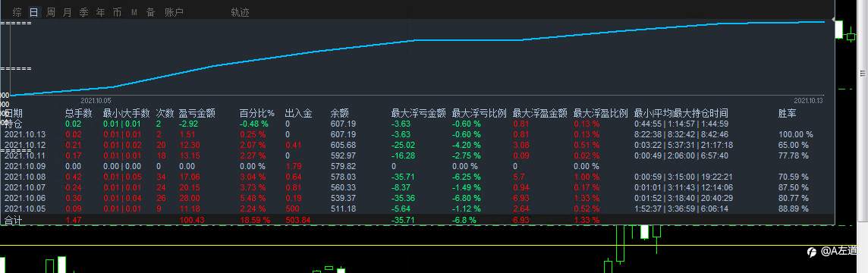Screen dimensions: 868x273
Task: Click the 百分比% column header
Action: (x=257, y=114)
